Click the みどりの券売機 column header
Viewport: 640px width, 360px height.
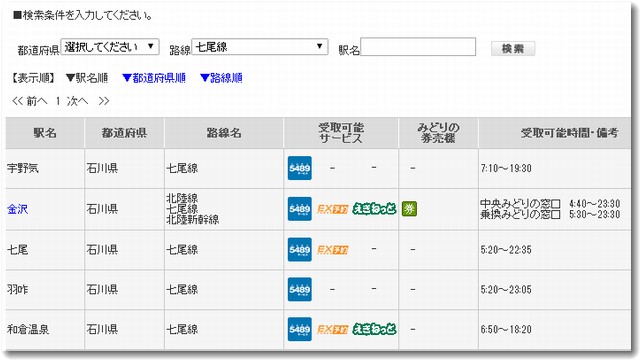tap(438, 133)
